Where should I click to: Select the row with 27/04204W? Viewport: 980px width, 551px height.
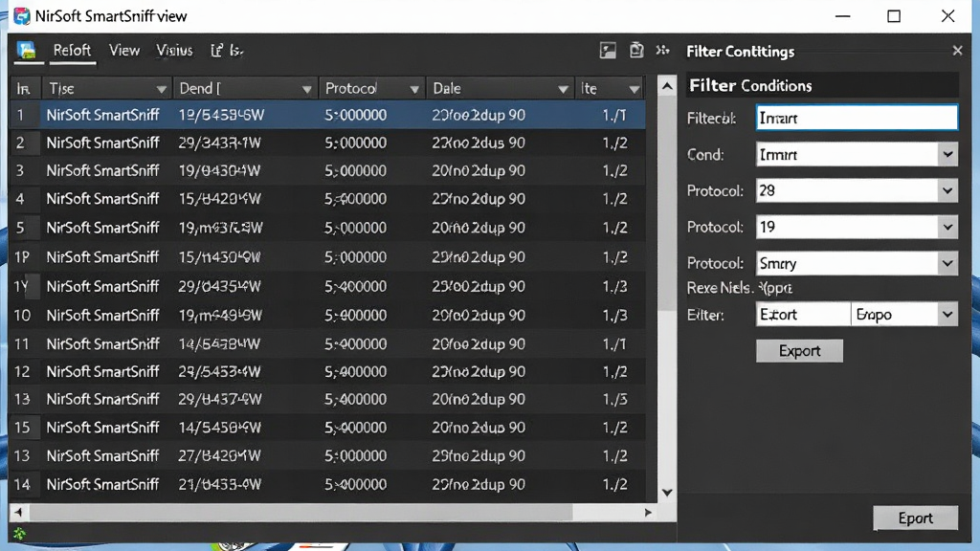(x=327, y=456)
